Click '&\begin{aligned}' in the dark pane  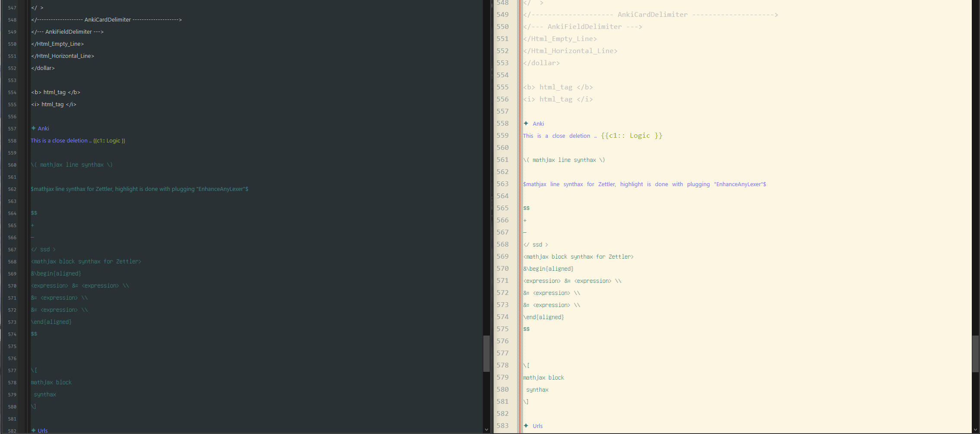coord(56,274)
